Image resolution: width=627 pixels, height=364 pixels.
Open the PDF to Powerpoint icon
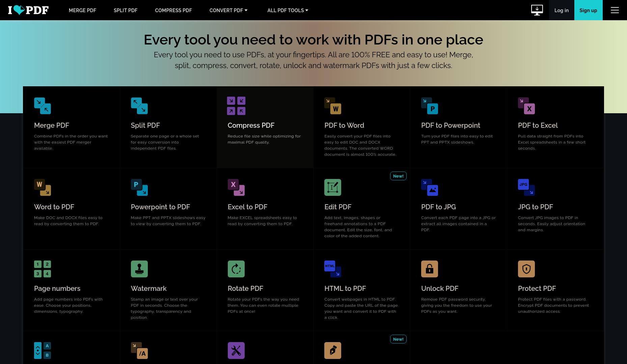click(x=430, y=106)
